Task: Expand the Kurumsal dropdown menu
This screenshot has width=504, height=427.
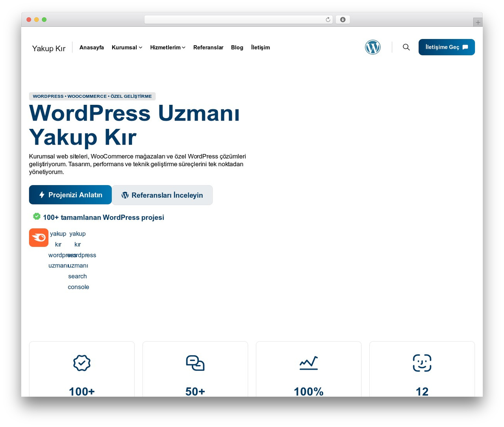Action: point(127,47)
